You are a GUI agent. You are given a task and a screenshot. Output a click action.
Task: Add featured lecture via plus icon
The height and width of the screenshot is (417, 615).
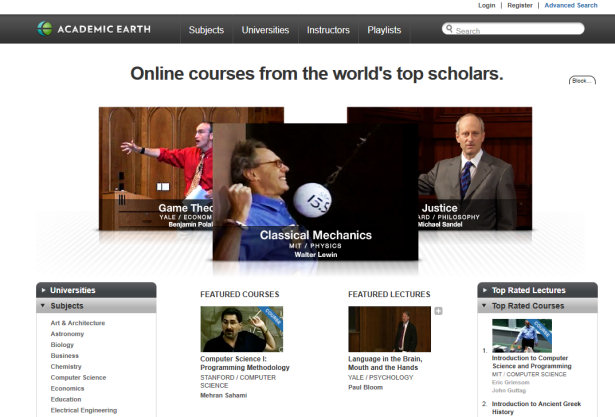click(439, 311)
